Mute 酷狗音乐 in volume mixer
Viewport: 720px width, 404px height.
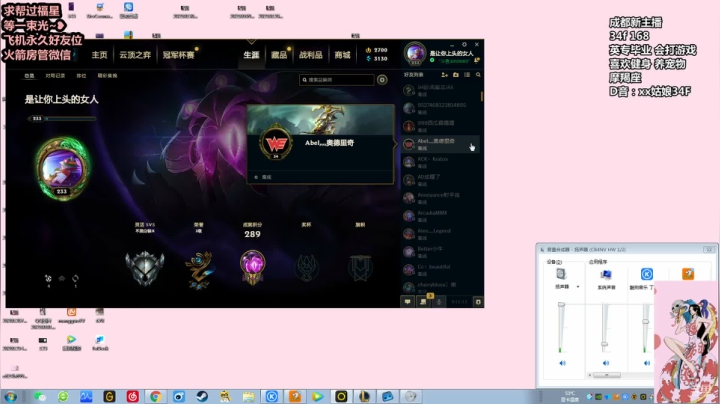(x=647, y=363)
